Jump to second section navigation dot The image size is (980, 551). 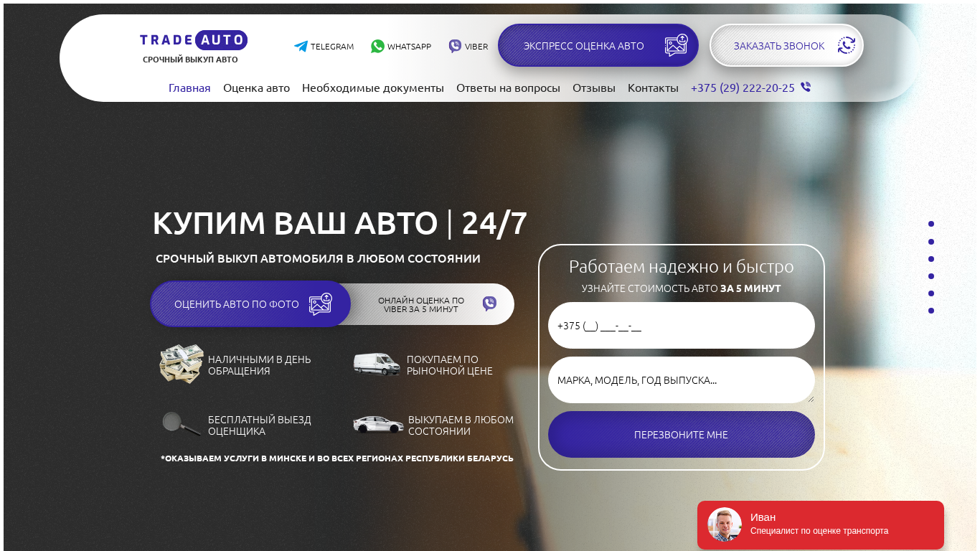(931, 242)
